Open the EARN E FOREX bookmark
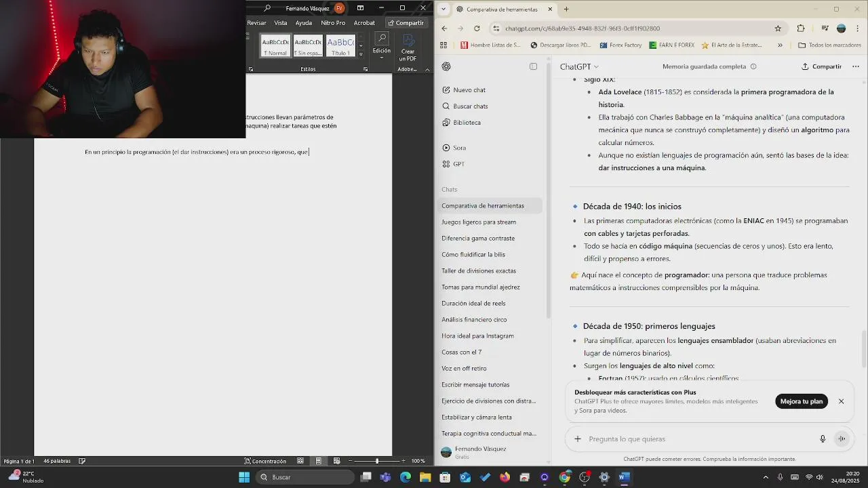868x488 pixels. [671, 45]
